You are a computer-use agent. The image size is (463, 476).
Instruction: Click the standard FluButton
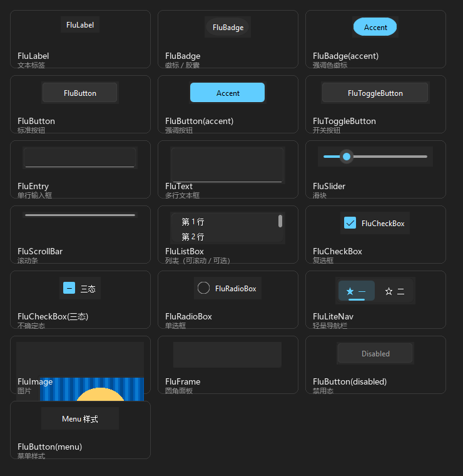(79, 93)
